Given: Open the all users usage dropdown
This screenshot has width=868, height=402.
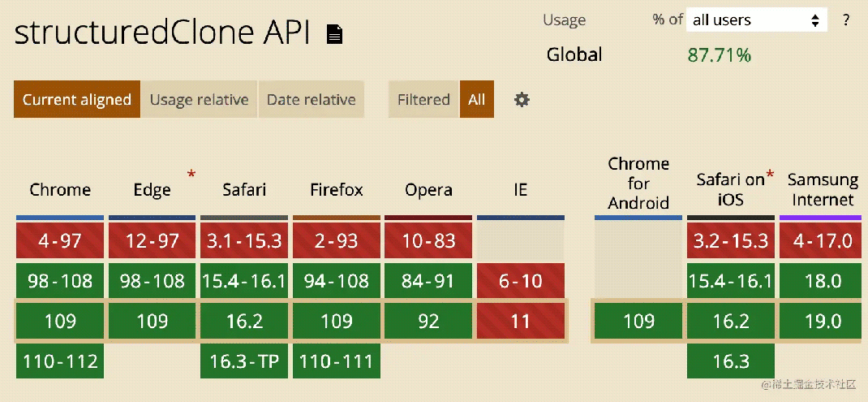Looking at the screenshot, I should click(756, 20).
